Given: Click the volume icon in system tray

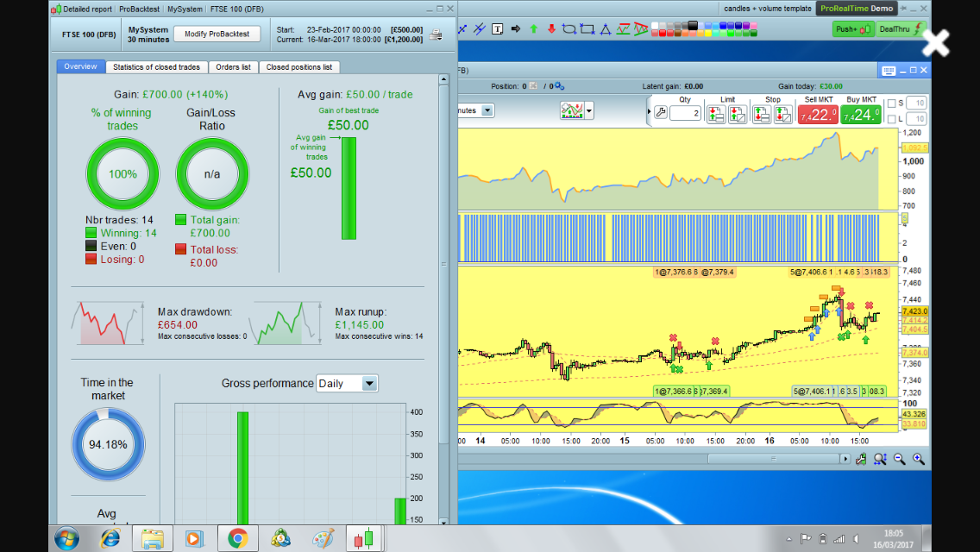Looking at the screenshot, I should click(857, 539).
